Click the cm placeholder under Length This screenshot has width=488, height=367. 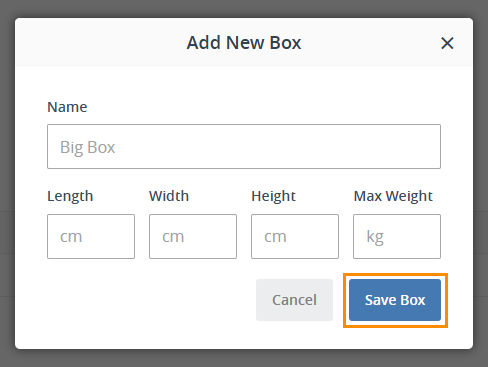pos(71,237)
